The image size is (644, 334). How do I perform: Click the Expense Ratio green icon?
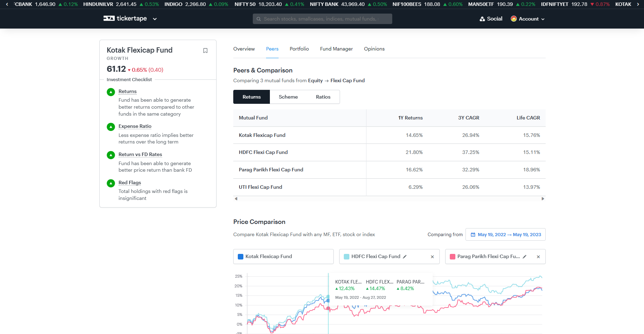pos(111,127)
